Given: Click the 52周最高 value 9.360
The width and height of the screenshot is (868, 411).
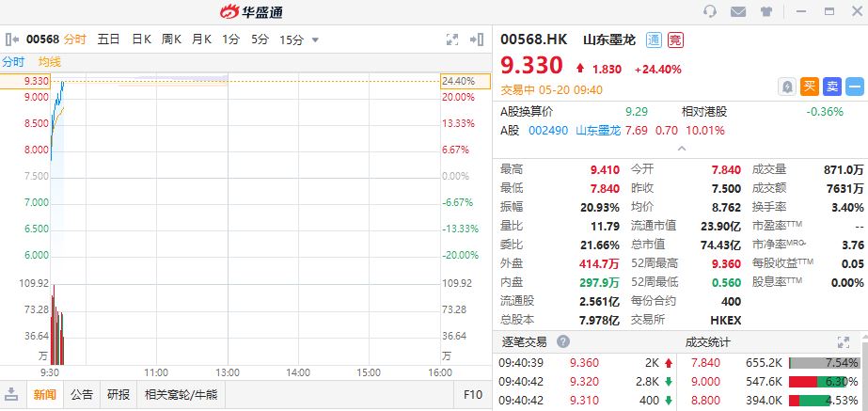Looking at the screenshot, I should [726, 263].
